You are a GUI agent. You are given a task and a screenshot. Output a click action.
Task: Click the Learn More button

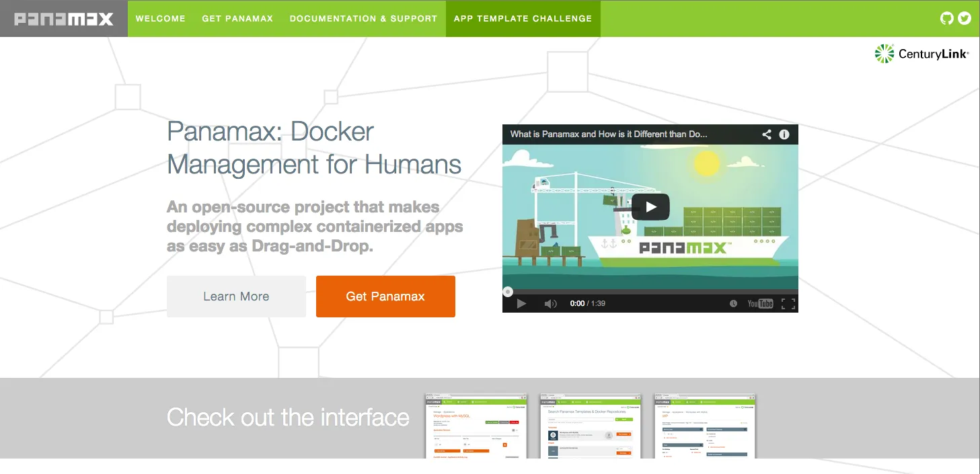click(236, 296)
